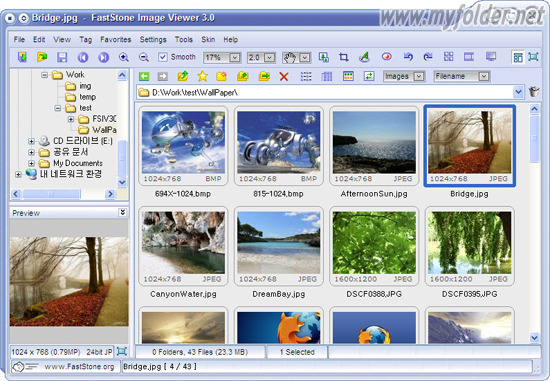Click the refresh thumbnails icon
The width and height of the screenshot is (550, 381).
pos(369,76)
